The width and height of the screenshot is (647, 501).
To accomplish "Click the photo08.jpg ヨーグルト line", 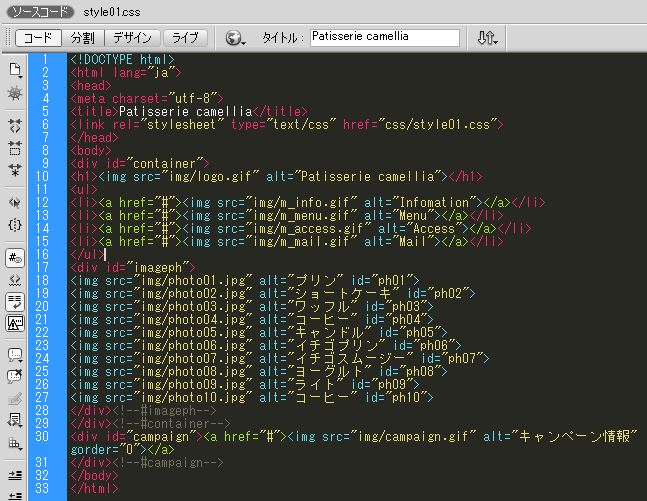I will 259,372.
